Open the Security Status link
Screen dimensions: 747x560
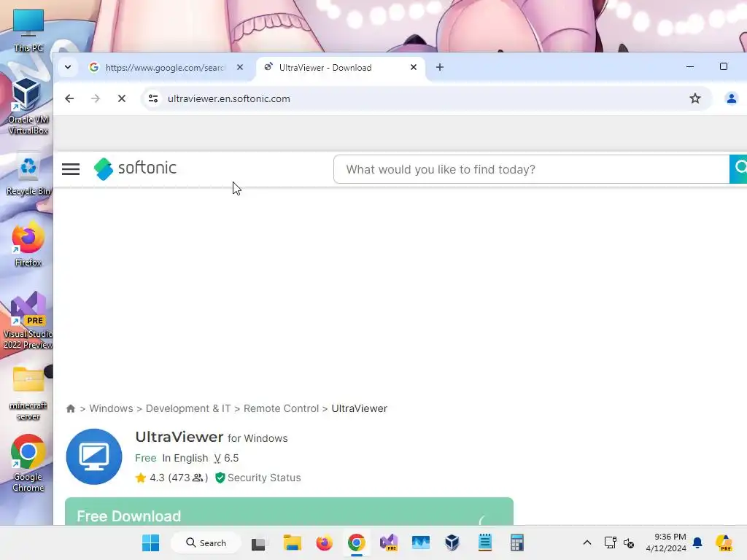[x=258, y=478]
